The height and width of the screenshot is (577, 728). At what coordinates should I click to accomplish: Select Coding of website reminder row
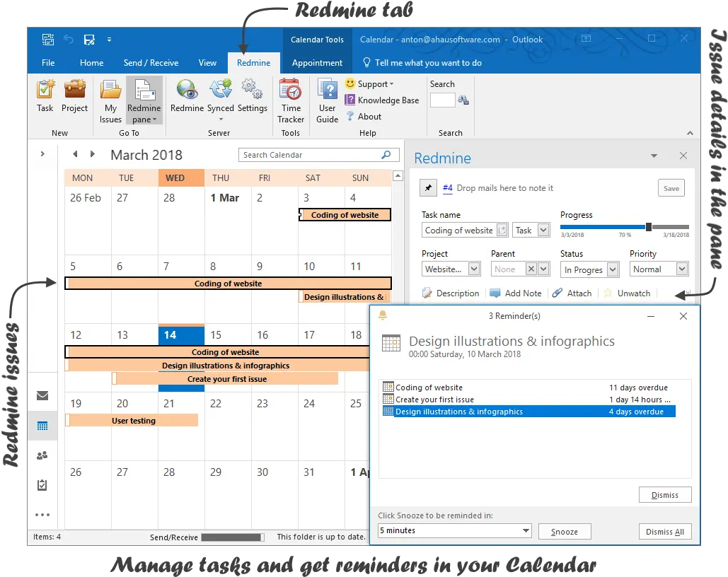coord(528,387)
